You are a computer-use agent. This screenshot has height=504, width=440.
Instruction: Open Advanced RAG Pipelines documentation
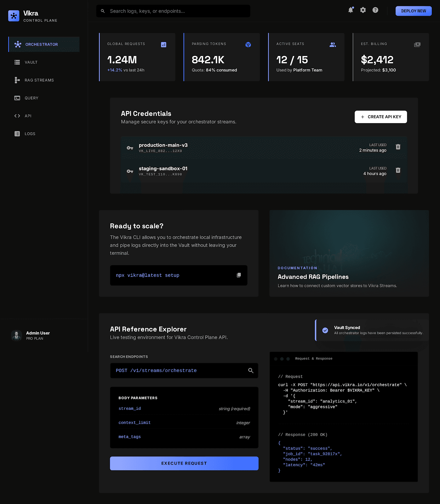[349, 253]
